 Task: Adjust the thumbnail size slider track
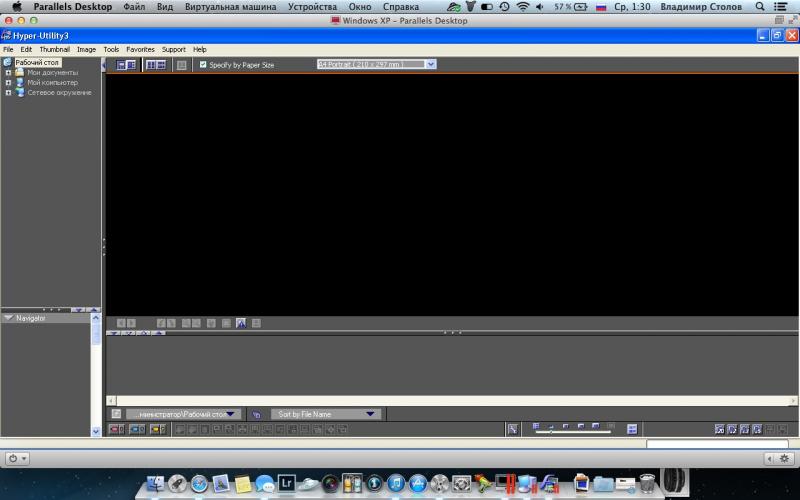[x=572, y=432]
